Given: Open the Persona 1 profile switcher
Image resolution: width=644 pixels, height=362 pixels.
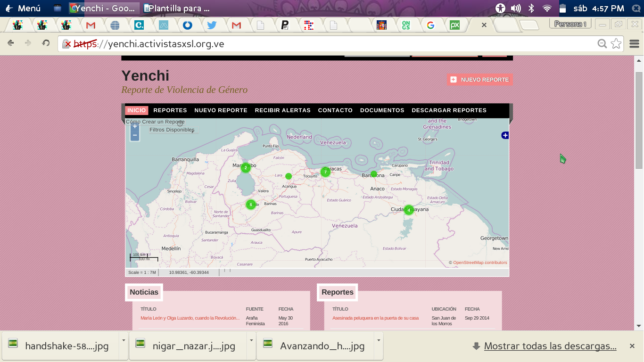Looking at the screenshot, I should [570, 24].
